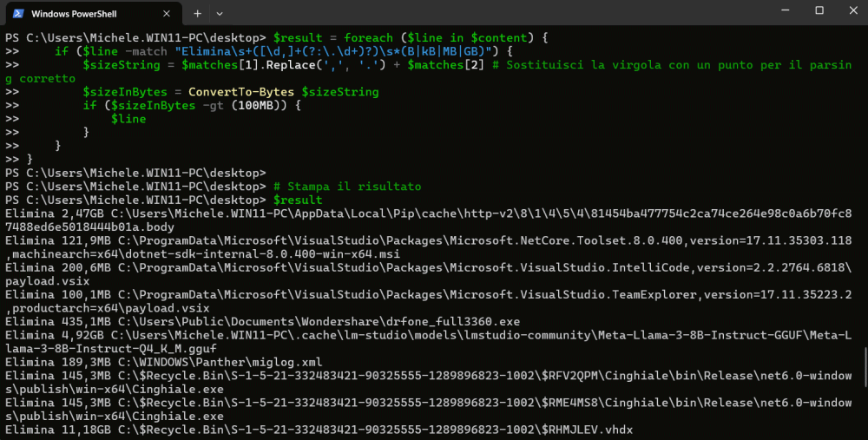868x440 pixels.
Task: Close the terminal window
Action: pos(853,10)
